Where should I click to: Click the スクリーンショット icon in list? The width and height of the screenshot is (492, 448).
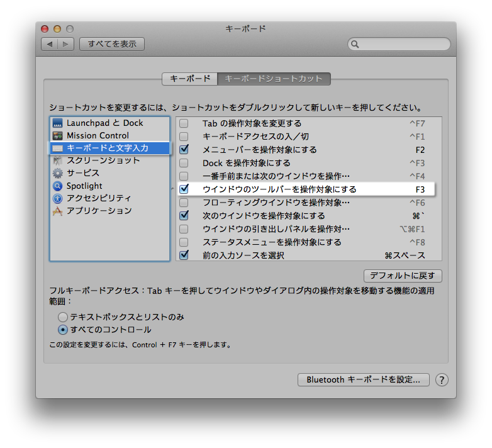coord(57,160)
